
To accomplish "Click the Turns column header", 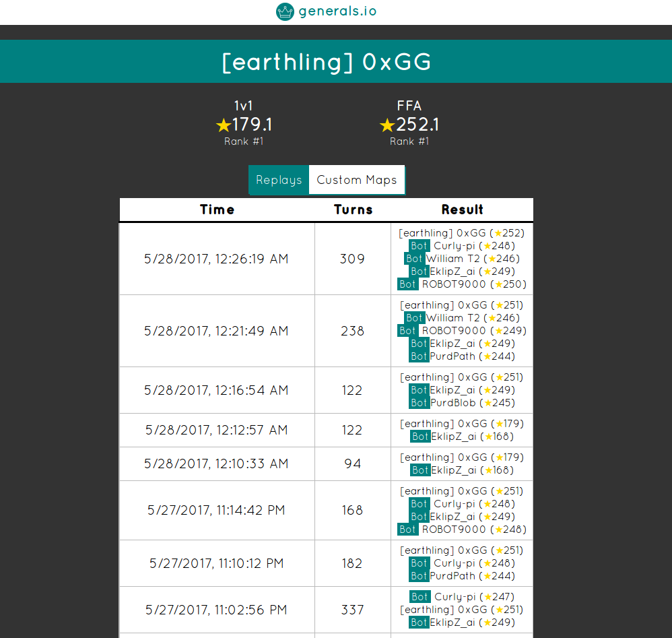I will pos(353,210).
